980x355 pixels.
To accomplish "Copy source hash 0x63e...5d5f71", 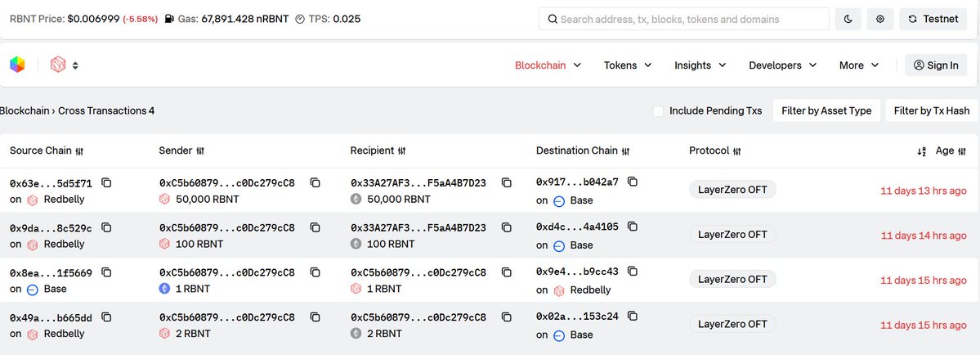I will (x=107, y=183).
